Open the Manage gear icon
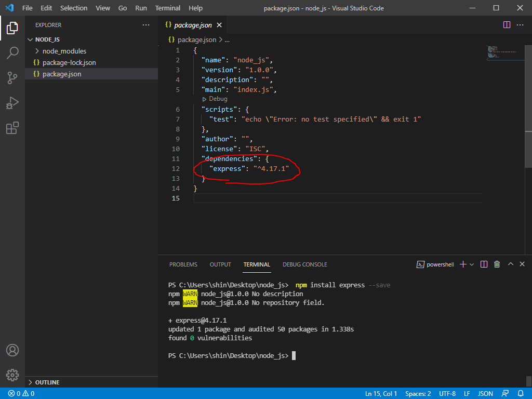Viewport: 532px width, 399px height. [x=12, y=375]
